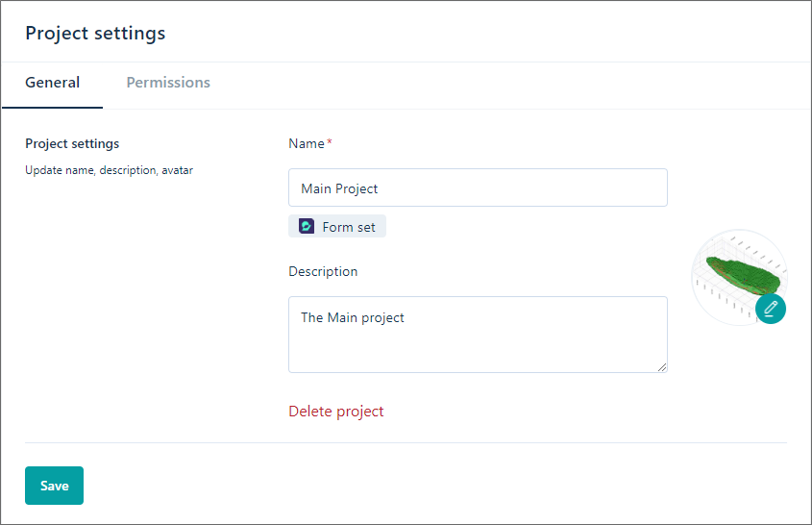The image size is (812, 525).
Task: Click 'The Main project' text in Description
Action: (x=352, y=317)
